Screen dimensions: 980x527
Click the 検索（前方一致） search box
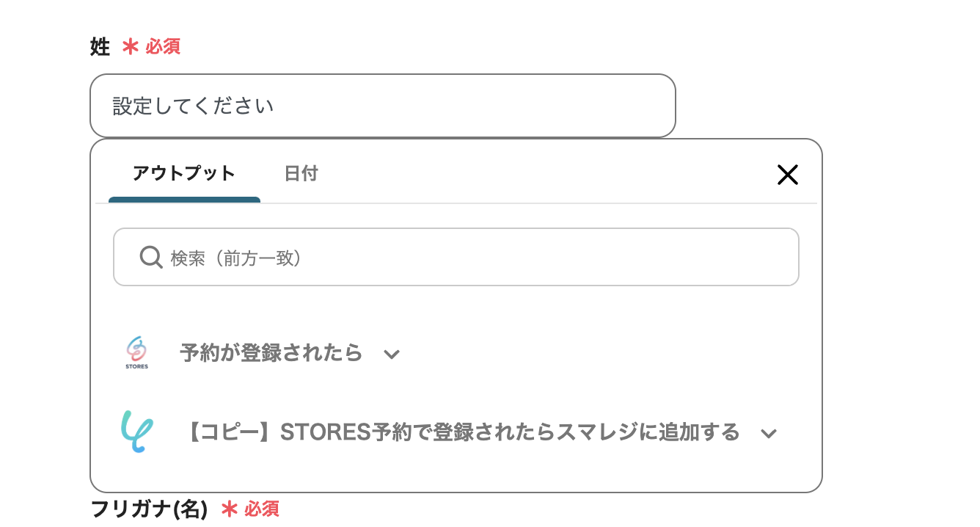469,258
